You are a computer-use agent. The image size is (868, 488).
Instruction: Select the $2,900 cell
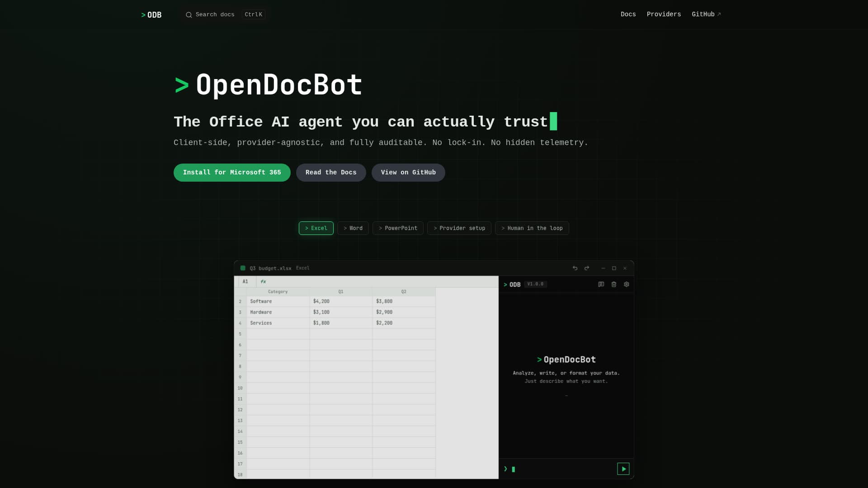[x=404, y=312]
